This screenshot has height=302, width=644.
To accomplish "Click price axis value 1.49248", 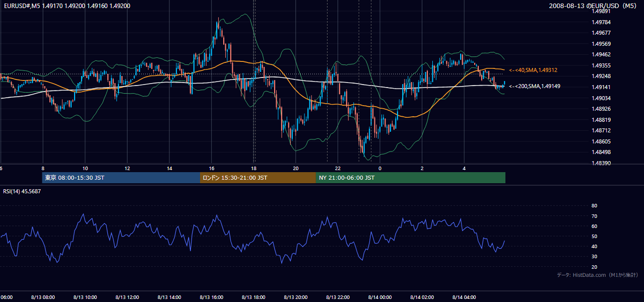I will [x=602, y=76].
